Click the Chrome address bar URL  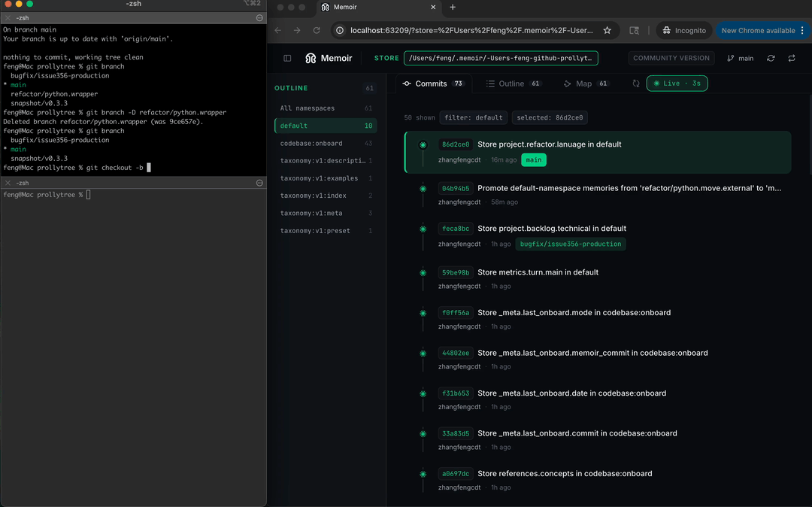pyautogui.click(x=471, y=31)
